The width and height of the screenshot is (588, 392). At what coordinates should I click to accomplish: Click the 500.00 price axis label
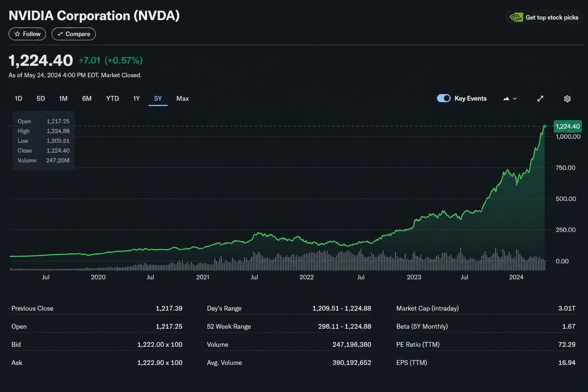(x=566, y=199)
